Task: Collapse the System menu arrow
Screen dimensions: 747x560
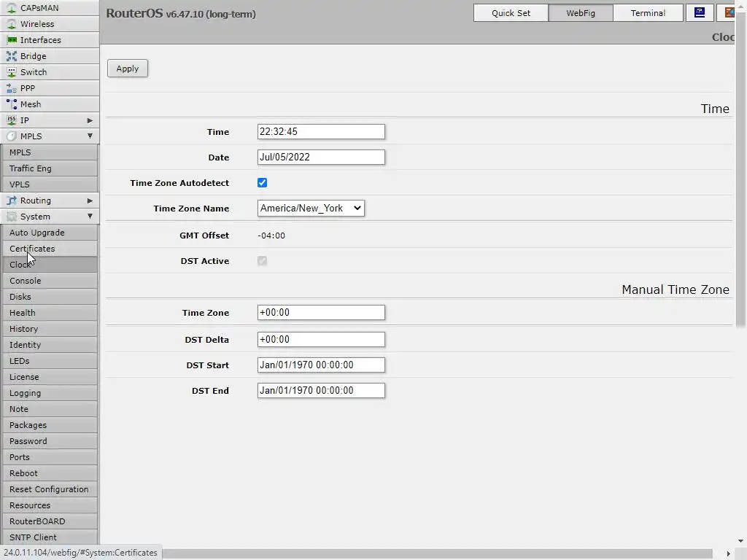Action: point(90,217)
